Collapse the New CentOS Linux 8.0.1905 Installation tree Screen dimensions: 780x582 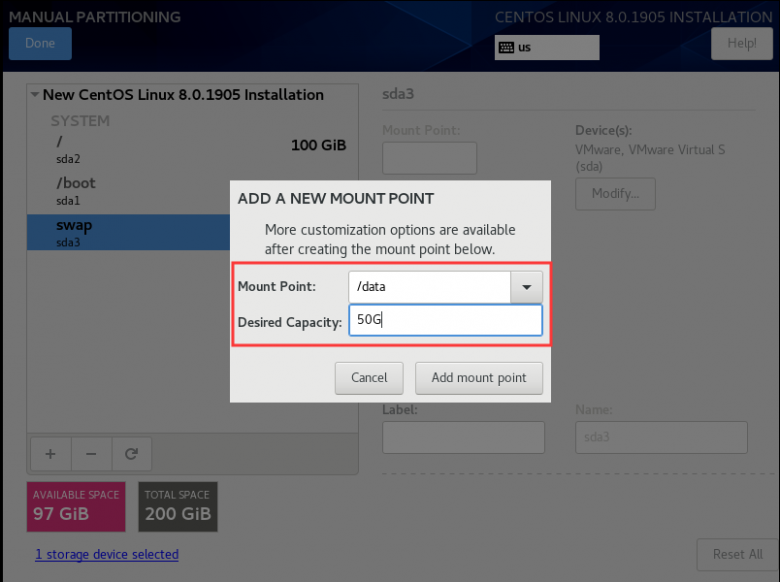pos(34,95)
